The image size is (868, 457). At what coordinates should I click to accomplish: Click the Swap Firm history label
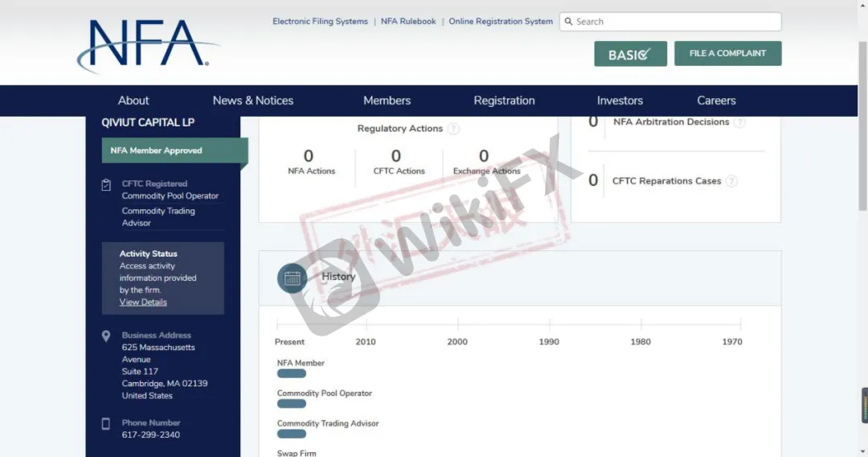pos(297,453)
